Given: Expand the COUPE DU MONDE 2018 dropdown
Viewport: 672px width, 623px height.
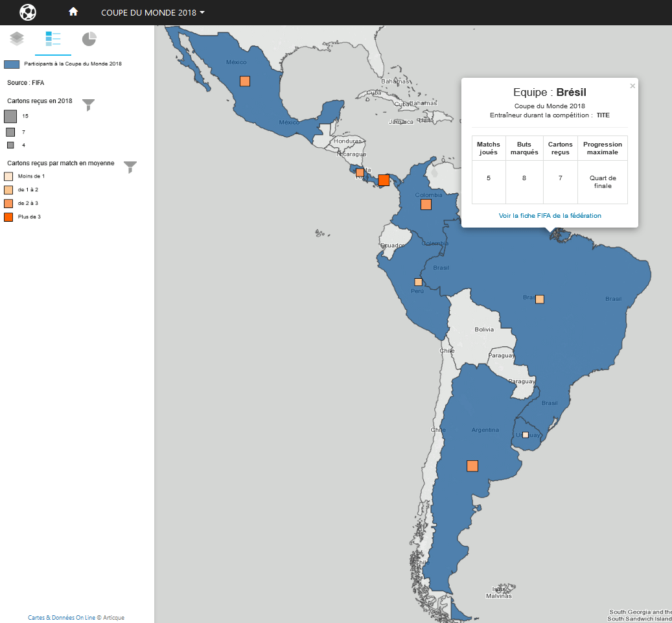Looking at the screenshot, I should coord(153,13).
